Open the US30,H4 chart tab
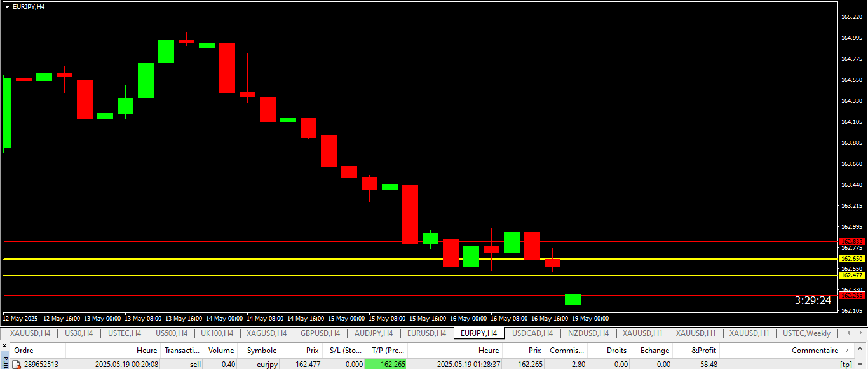The image size is (868, 369). coord(79,333)
